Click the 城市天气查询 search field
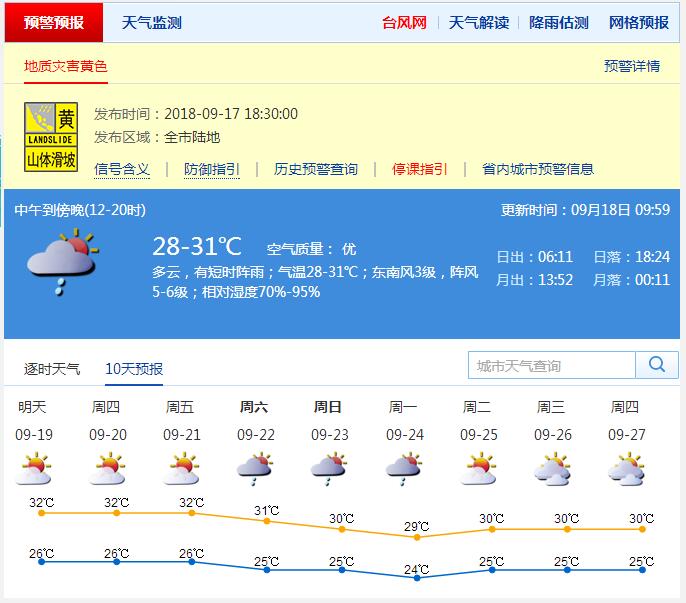686x603 pixels. (552, 366)
